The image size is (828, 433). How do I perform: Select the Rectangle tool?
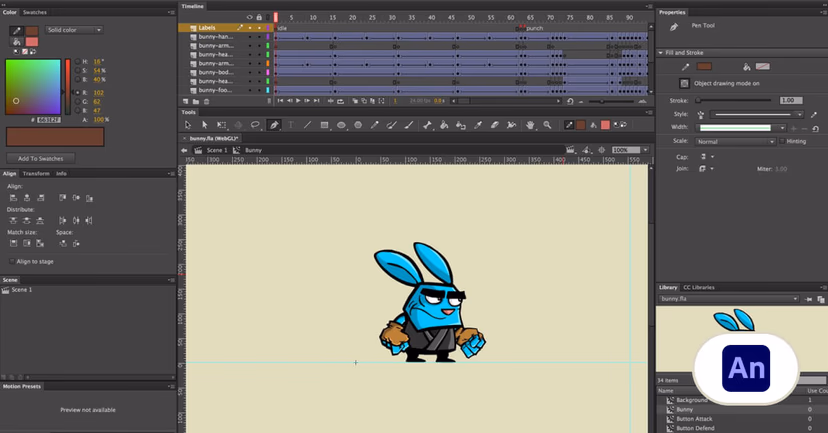(x=324, y=125)
